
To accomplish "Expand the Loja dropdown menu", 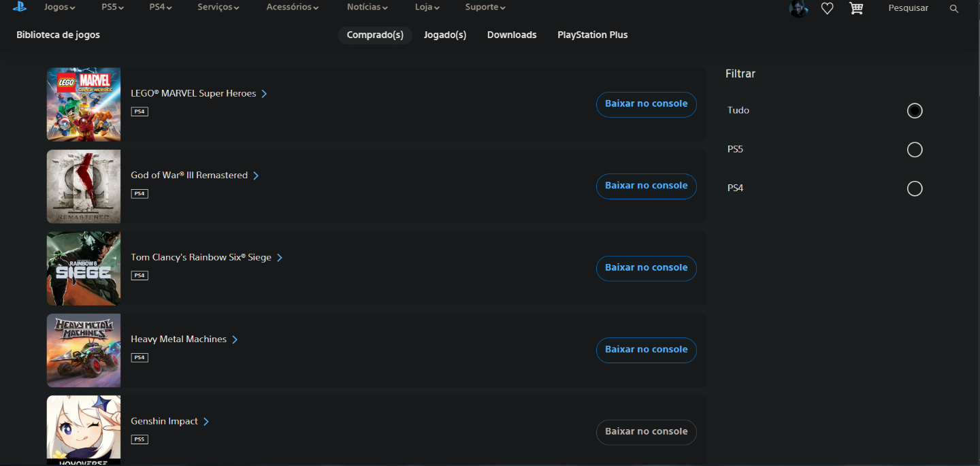I will [x=427, y=7].
